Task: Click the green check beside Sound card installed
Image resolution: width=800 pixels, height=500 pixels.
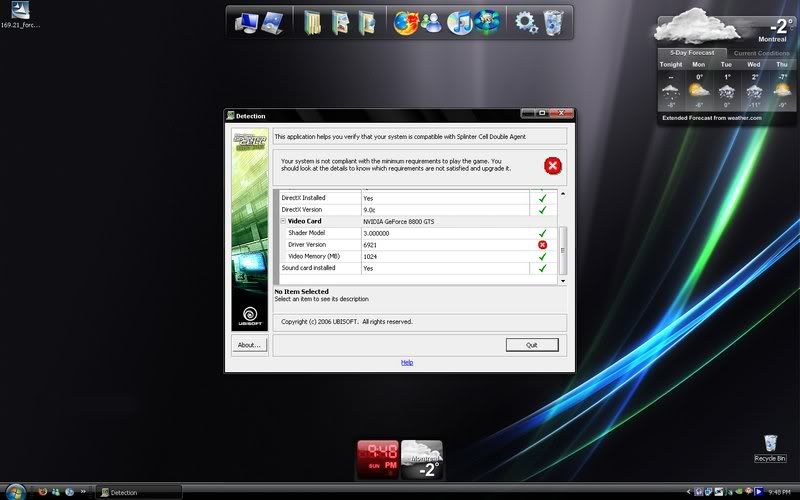Action: point(542,268)
